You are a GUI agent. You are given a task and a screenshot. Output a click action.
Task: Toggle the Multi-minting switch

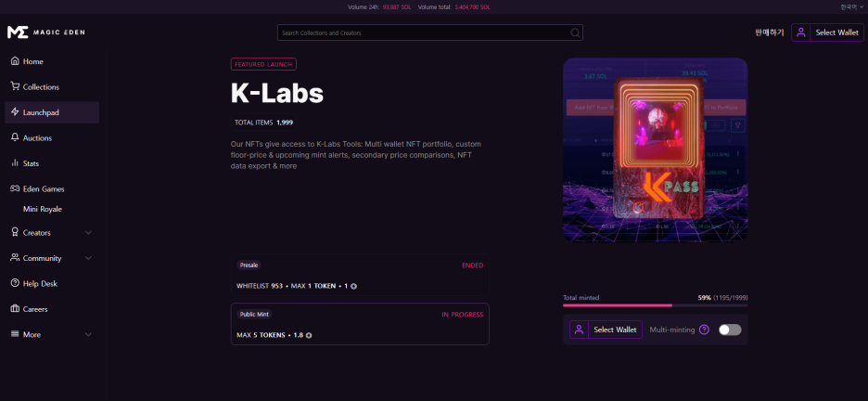click(x=730, y=330)
